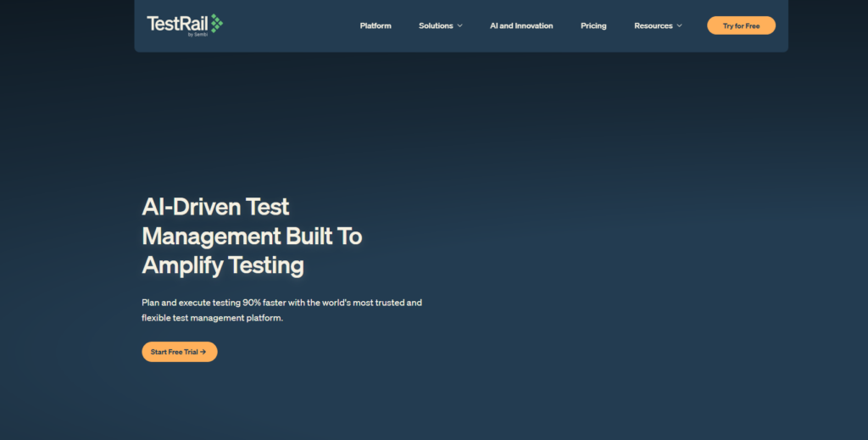Viewport: 868px width, 440px height.
Task: Click the small "by Sembi" label
Action: [x=198, y=35]
